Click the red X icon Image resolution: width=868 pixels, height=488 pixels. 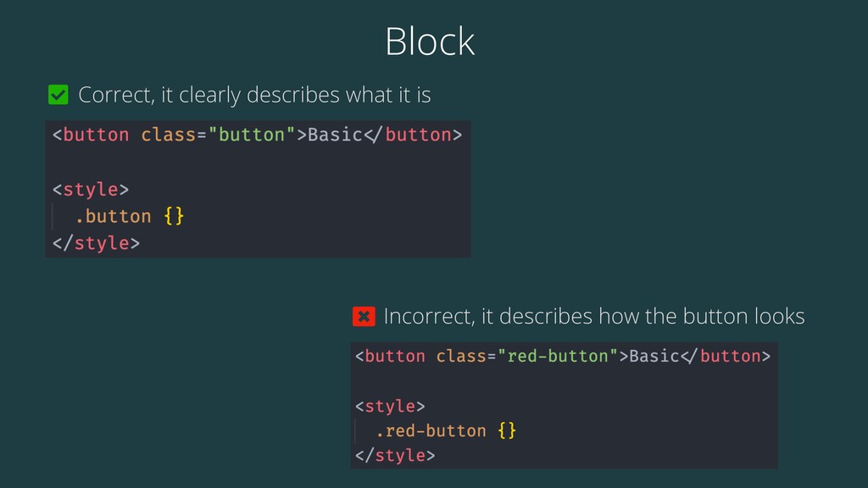point(364,317)
